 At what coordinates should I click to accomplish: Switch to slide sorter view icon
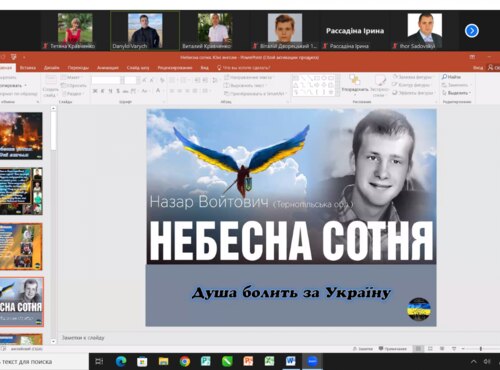(430, 349)
